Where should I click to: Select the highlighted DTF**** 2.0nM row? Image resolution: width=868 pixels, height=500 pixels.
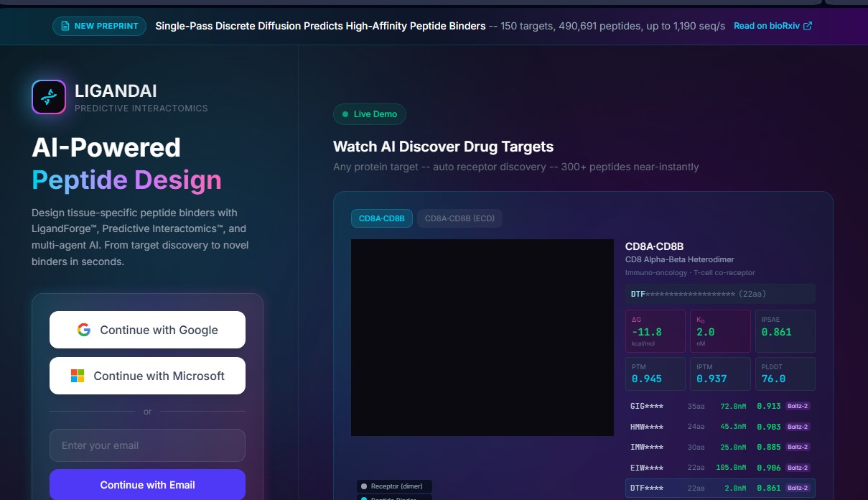pos(720,488)
